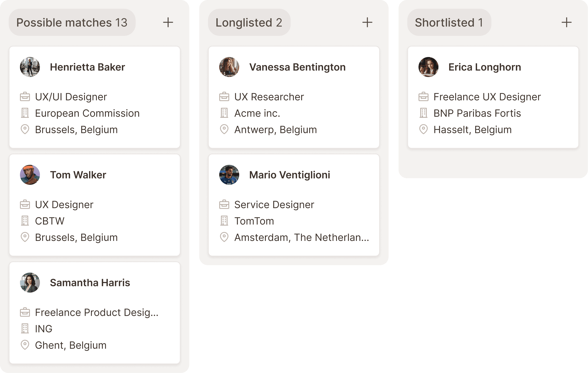This screenshot has height=373, width=588.
Task: Click the building icon next to ING
Action: point(25,329)
